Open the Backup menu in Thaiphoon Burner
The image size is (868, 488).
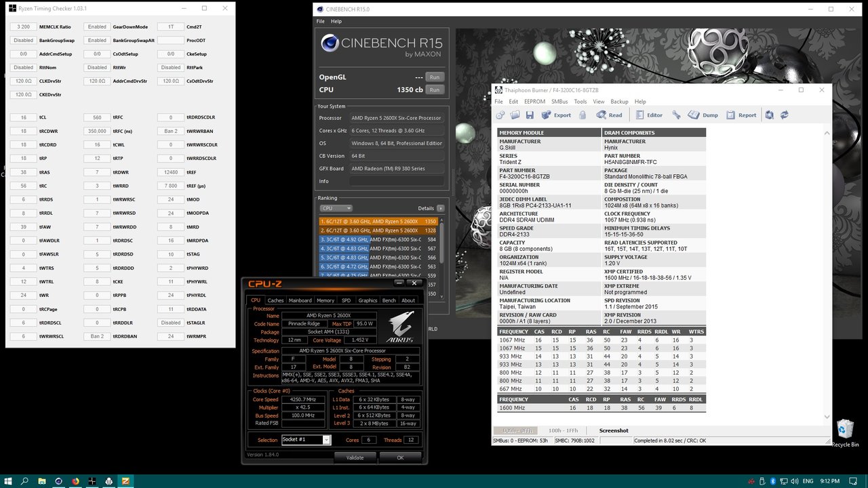coord(619,102)
